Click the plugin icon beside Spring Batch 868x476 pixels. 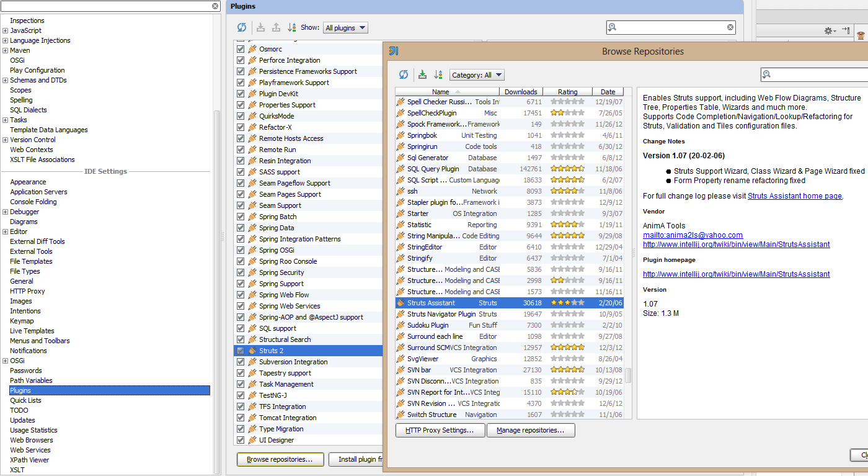pyautogui.click(x=252, y=217)
